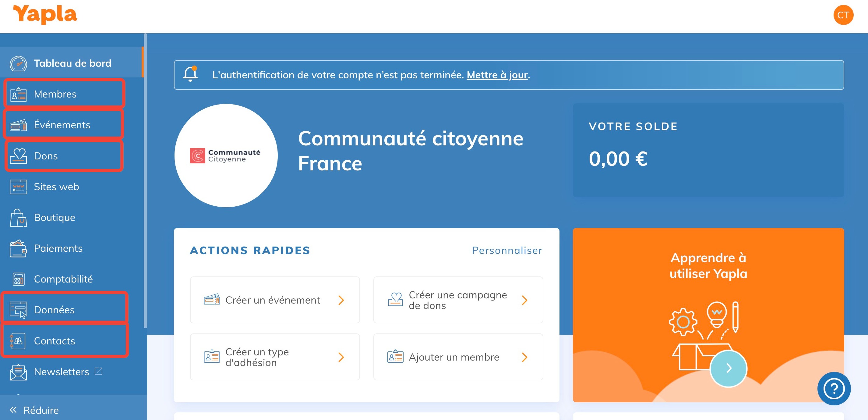Screen dimensions: 868x420
Task: Click the card icon in Créer un type d'adhésion
Action: tap(212, 357)
